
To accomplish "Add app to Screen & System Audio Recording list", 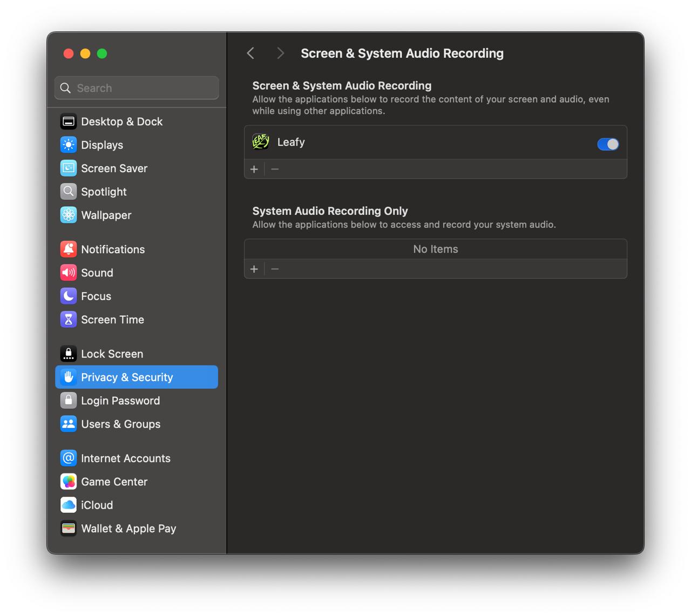I will coord(254,169).
